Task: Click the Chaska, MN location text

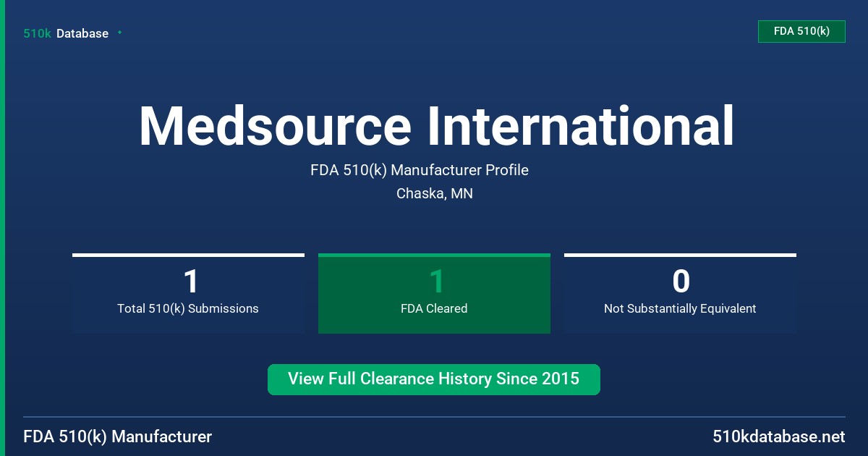Action: pos(435,193)
